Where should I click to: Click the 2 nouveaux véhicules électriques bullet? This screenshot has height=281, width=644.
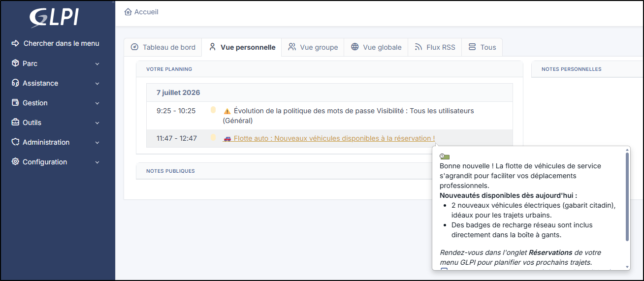pos(534,210)
